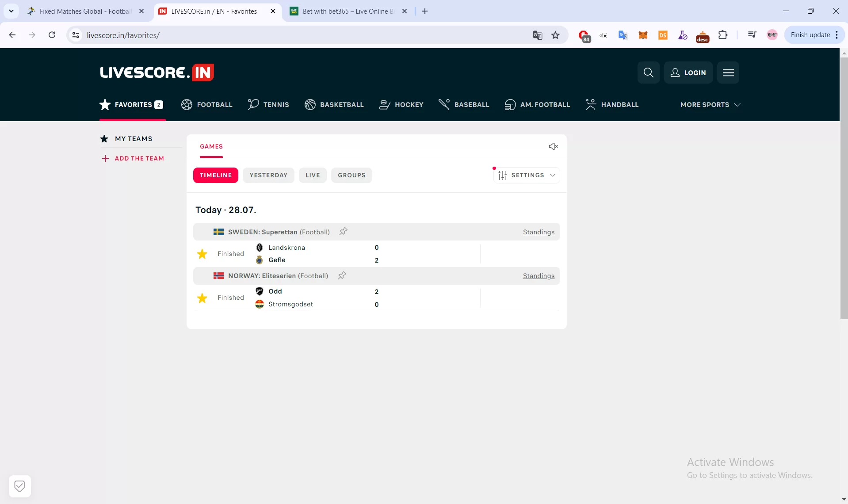This screenshot has width=848, height=504.
Task: Go to the Tennis section
Action: coord(268,105)
